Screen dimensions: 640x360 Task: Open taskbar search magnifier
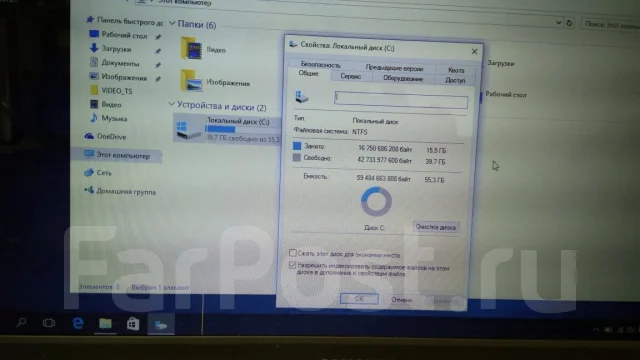21,323
